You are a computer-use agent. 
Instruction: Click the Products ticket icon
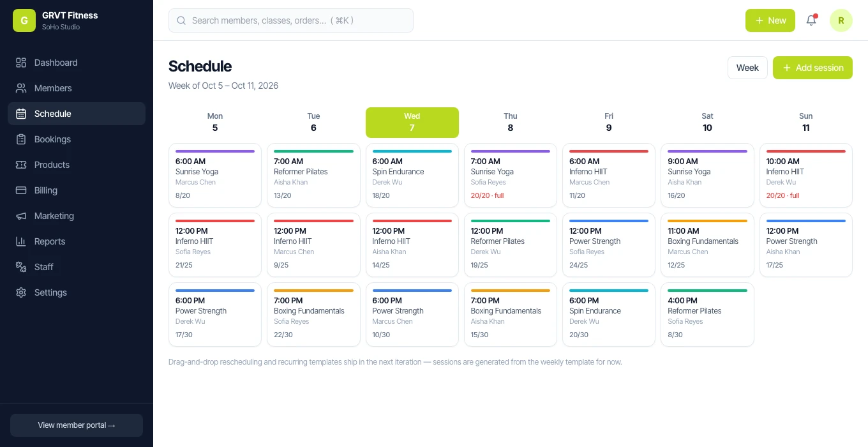pos(21,165)
